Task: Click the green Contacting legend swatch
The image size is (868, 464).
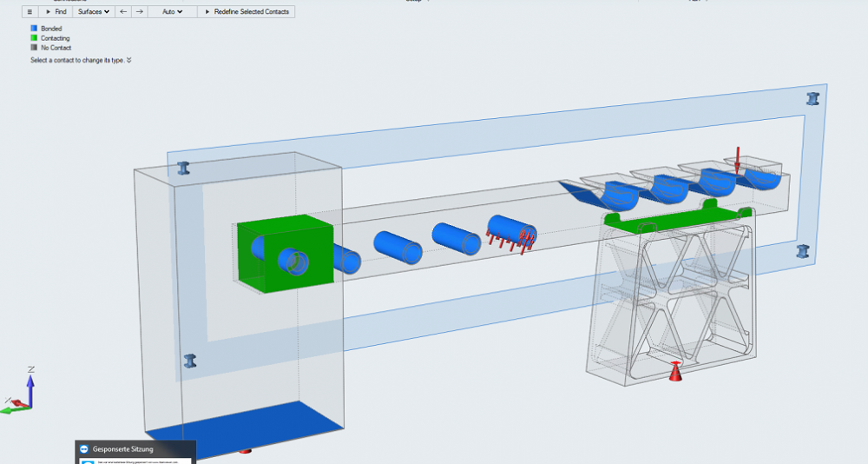Action: click(34, 37)
